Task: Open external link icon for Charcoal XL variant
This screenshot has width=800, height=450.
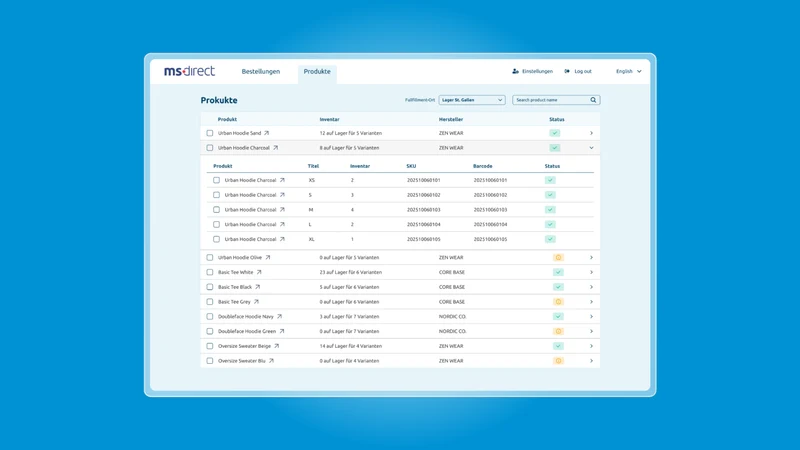Action: click(282, 239)
